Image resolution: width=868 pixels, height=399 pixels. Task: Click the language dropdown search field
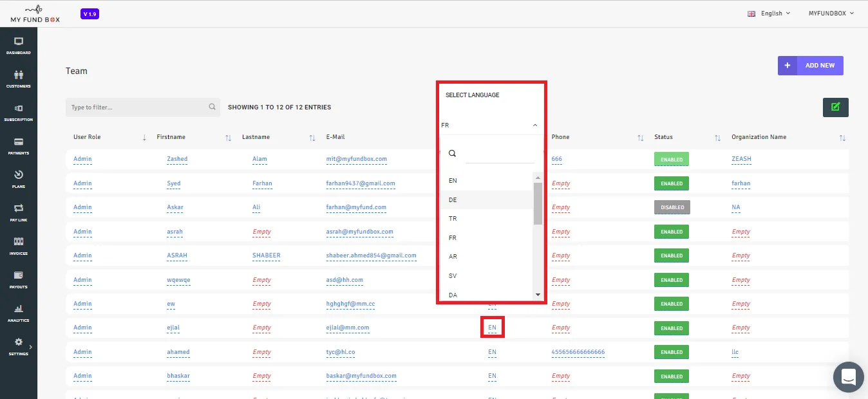tap(500, 154)
